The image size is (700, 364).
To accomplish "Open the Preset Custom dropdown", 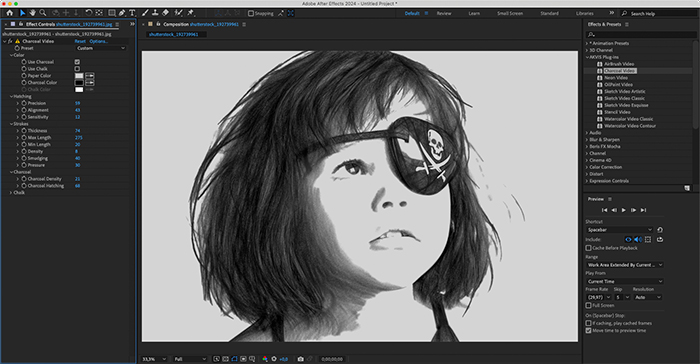I will (101, 48).
